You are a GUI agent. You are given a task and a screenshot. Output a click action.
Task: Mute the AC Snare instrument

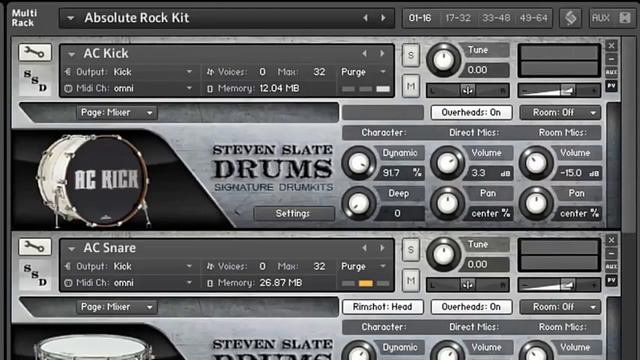(x=411, y=280)
